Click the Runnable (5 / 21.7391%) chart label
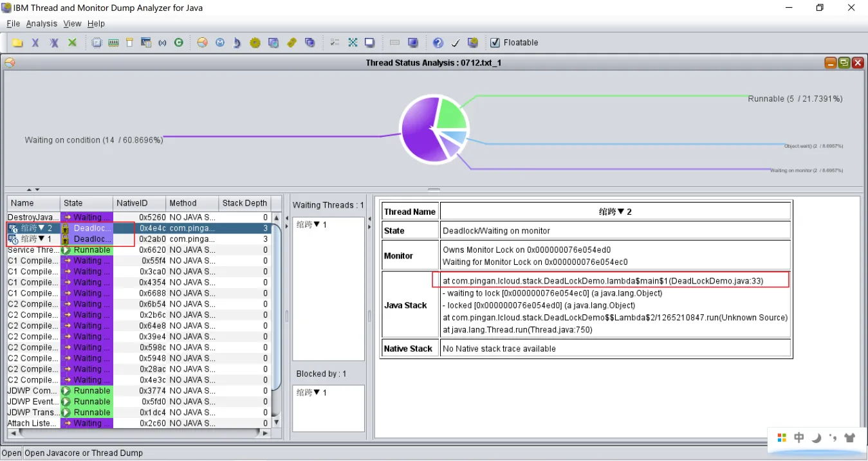This screenshot has width=868, height=461. (x=795, y=99)
